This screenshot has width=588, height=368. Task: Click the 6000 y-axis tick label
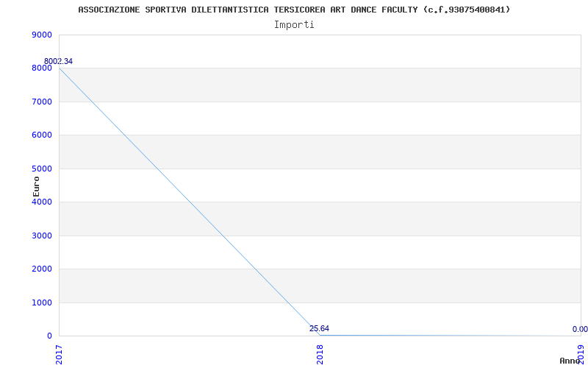point(42,135)
